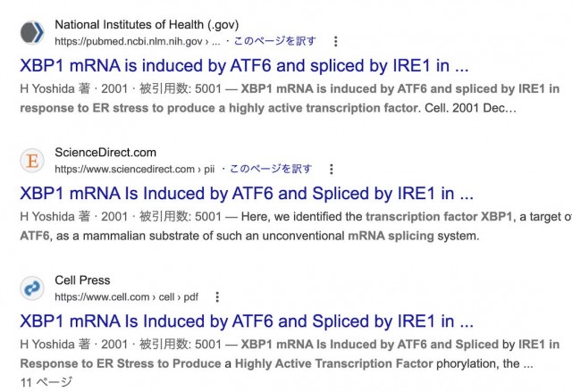The width and height of the screenshot is (572, 392).
Task: Open three-dot menu for PubMed result
Action: tap(336, 41)
